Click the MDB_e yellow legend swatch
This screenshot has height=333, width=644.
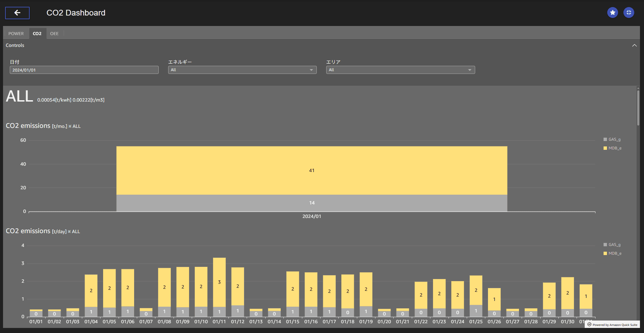click(x=605, y=253)
